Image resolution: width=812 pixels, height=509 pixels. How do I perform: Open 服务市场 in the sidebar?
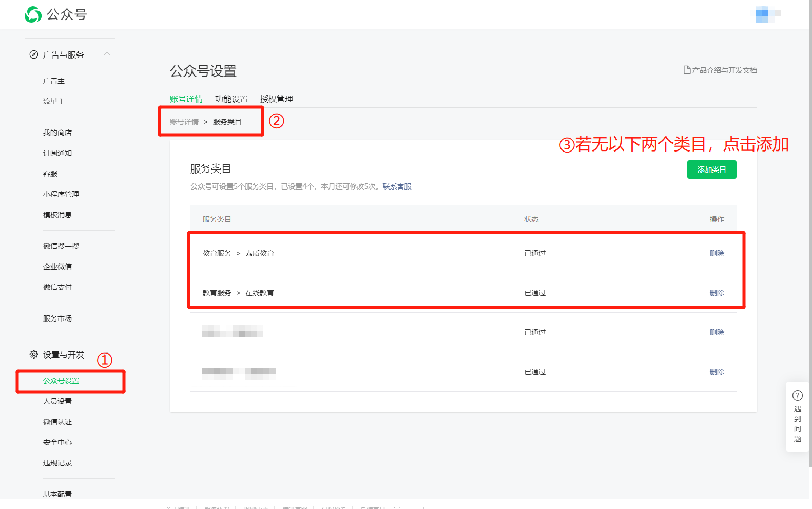[x=57, y=318]
